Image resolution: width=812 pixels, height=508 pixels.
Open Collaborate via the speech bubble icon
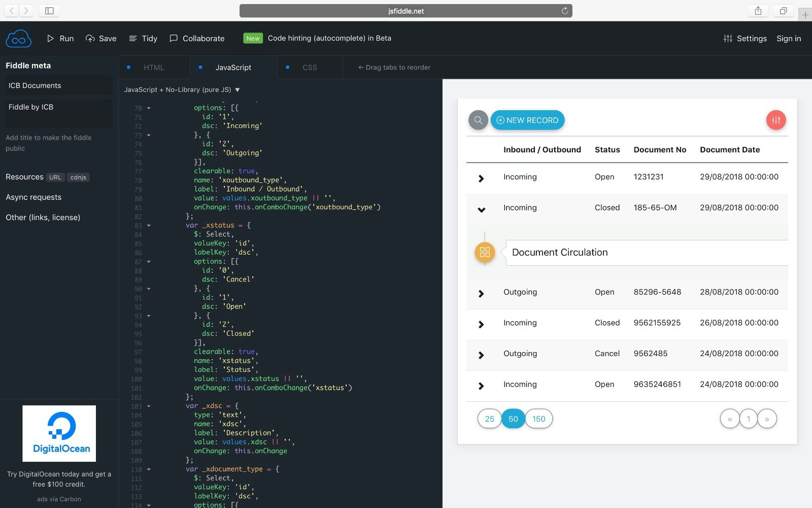coord(174,38)
